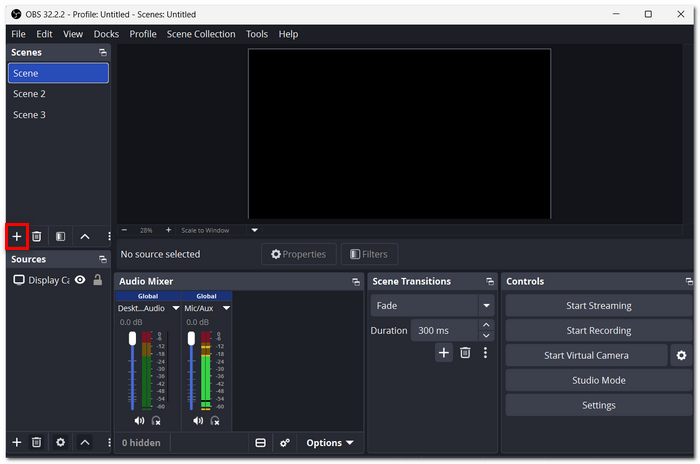Move source up with arrow icon
This screenshot has height=464, width=700.
point(85,443)
